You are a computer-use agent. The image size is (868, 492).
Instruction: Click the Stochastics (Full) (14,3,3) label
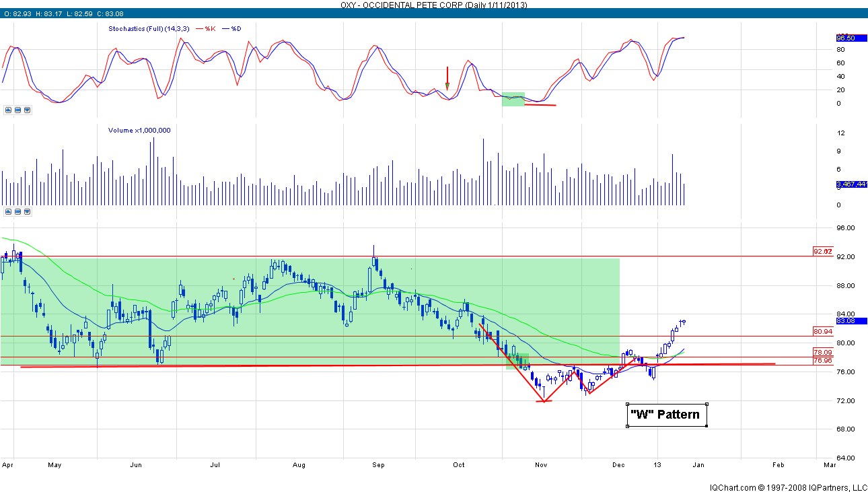pos(148,28)
